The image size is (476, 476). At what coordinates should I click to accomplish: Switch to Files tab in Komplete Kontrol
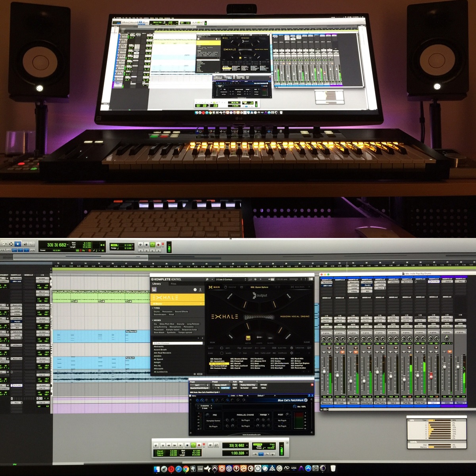173,284
